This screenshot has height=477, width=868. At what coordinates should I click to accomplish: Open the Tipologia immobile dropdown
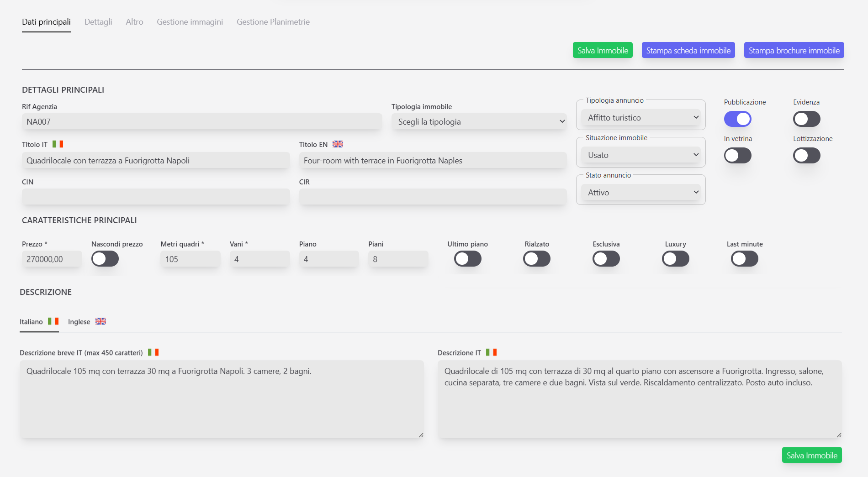pos(479,122)
